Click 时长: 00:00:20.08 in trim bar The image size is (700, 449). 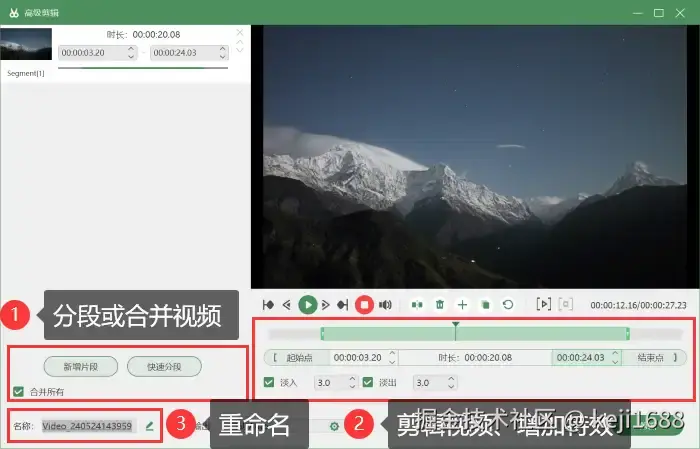click(475, 358)
